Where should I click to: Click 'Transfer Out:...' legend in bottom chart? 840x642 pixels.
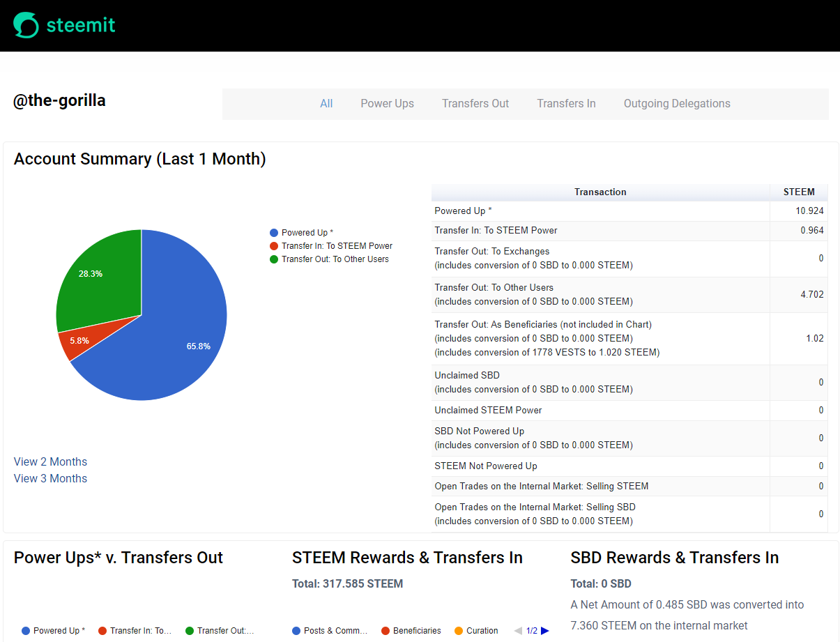[x=220, y=631]
